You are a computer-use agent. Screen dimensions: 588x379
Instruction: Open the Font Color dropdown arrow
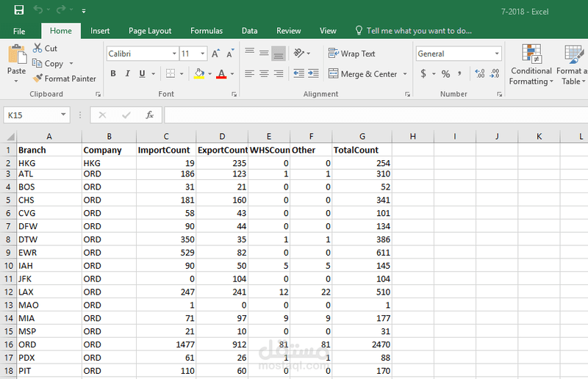coord(232,74)
